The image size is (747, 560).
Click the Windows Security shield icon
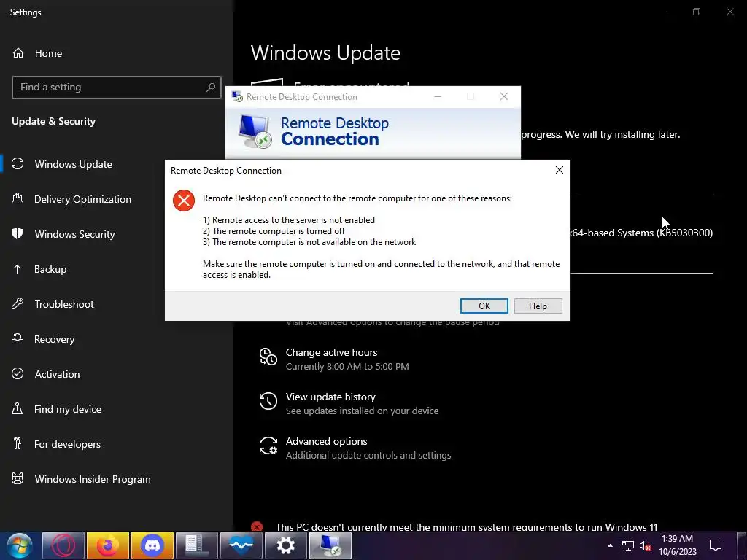click(x=18, y=233)
